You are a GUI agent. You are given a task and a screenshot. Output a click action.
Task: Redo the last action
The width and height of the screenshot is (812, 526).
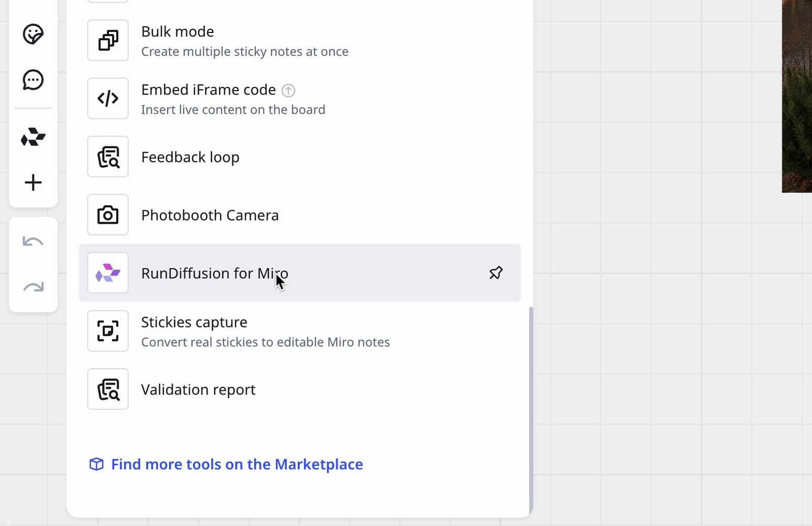33,287
